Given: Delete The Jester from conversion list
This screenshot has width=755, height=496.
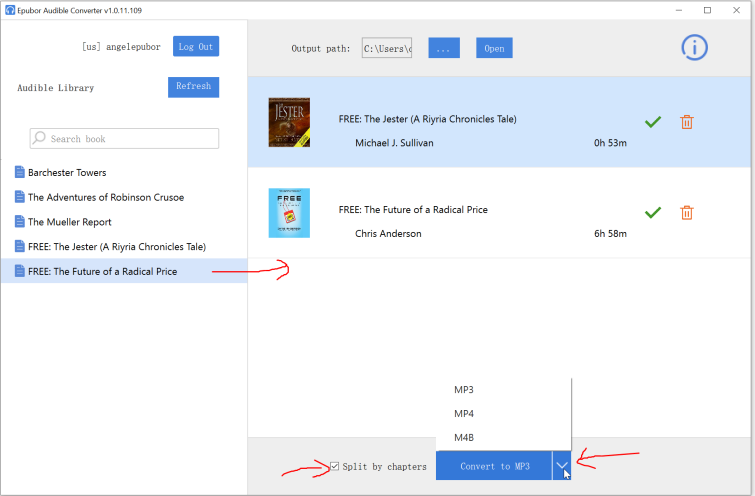Looking at the screenshot, I should pyautogui.click(x=687, y=122).
